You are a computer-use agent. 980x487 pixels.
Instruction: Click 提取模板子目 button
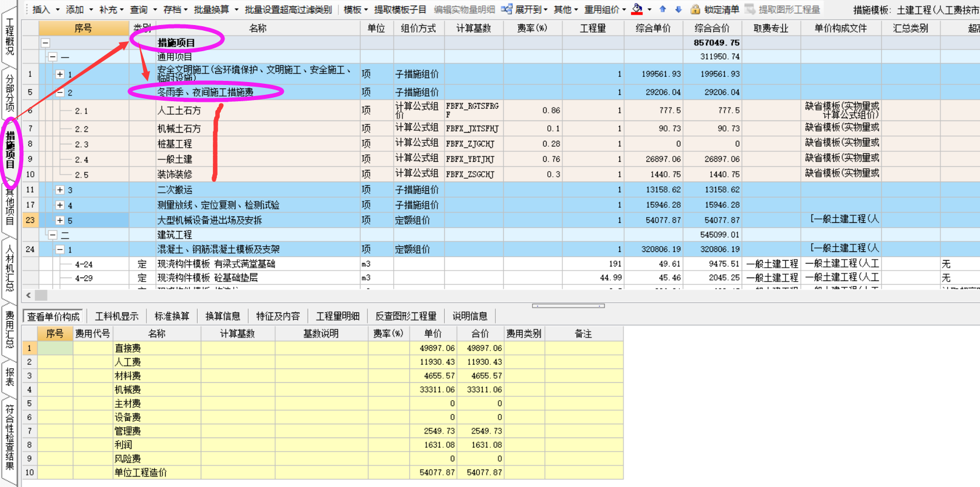coord(400,10)
